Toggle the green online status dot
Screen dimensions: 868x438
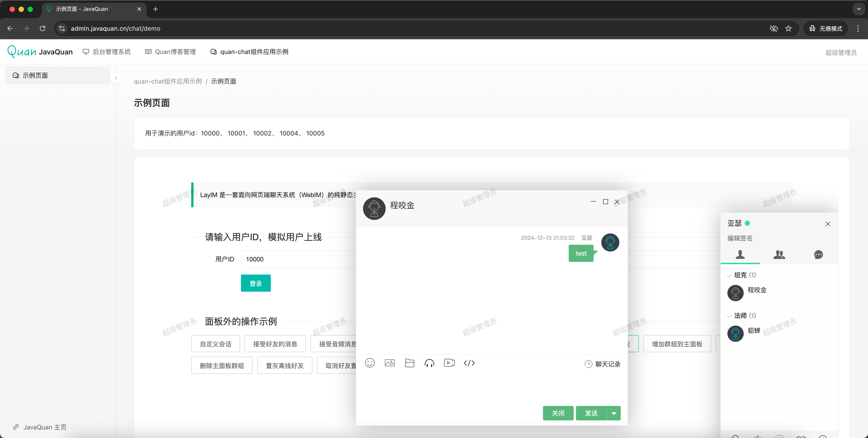coord(747,223)
